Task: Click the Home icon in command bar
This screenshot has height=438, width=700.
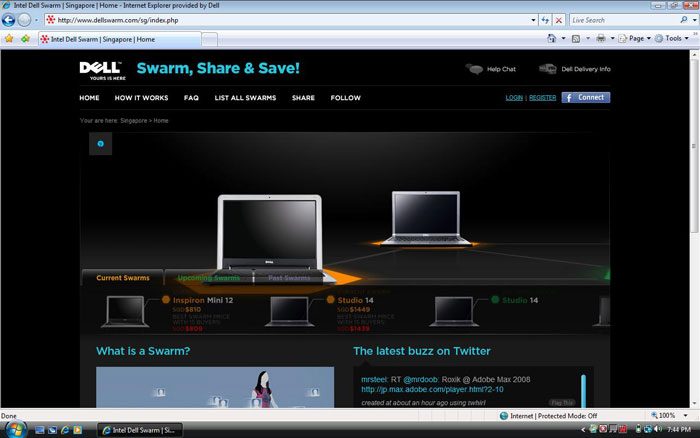Action: point(552,38)
